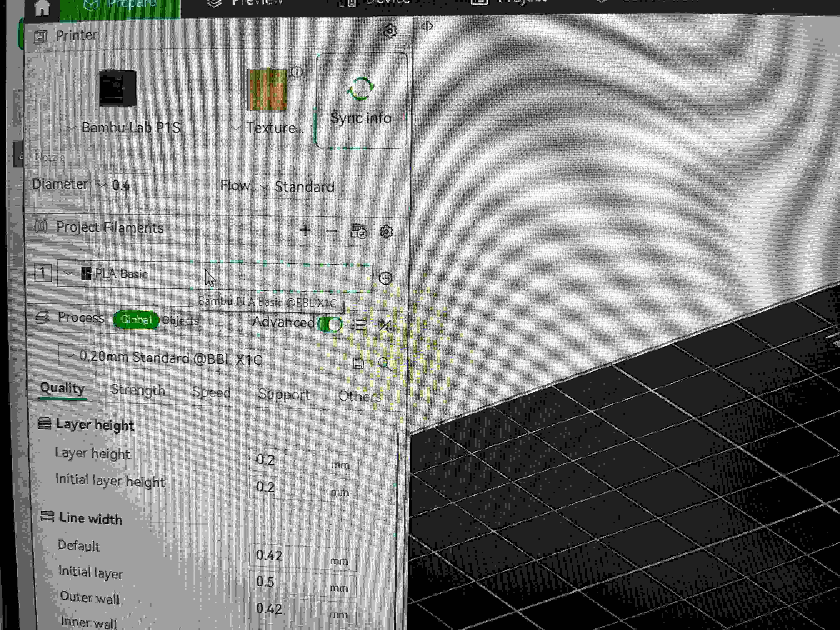Open the parameter list icon next to Advanced

[x=359, y=325]
